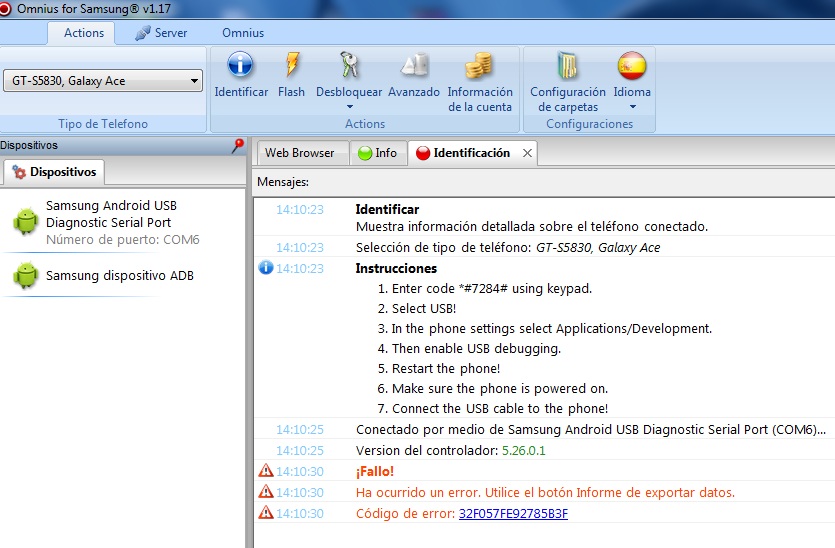Image resolution: width=835 pixels, height=548 pixels.
Task: Select the Dispositivos panel tab
Action: pyautogui.click(x=54, y=172)
